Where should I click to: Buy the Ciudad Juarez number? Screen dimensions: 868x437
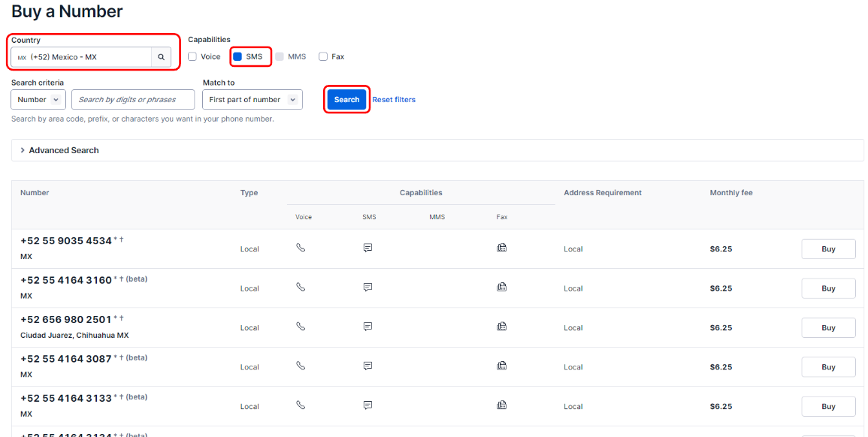click(x=828, y=327)
